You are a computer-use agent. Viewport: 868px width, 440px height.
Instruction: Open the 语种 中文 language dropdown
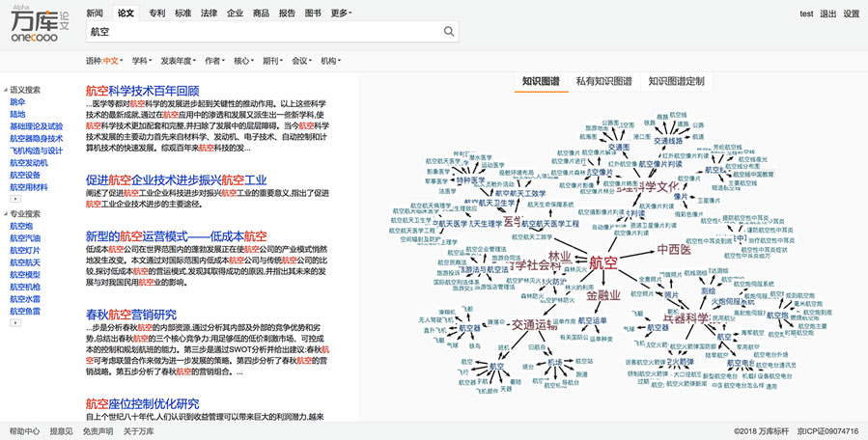click(x=104, y=60)
